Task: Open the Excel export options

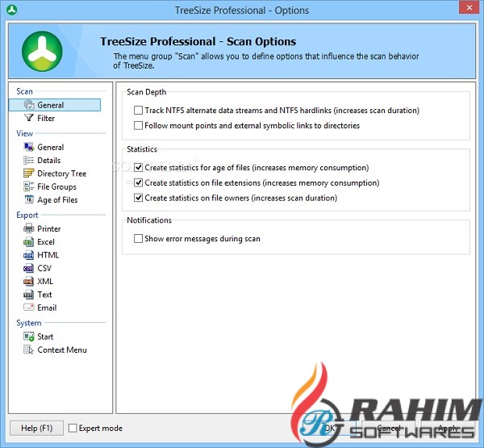Action: 46,242
